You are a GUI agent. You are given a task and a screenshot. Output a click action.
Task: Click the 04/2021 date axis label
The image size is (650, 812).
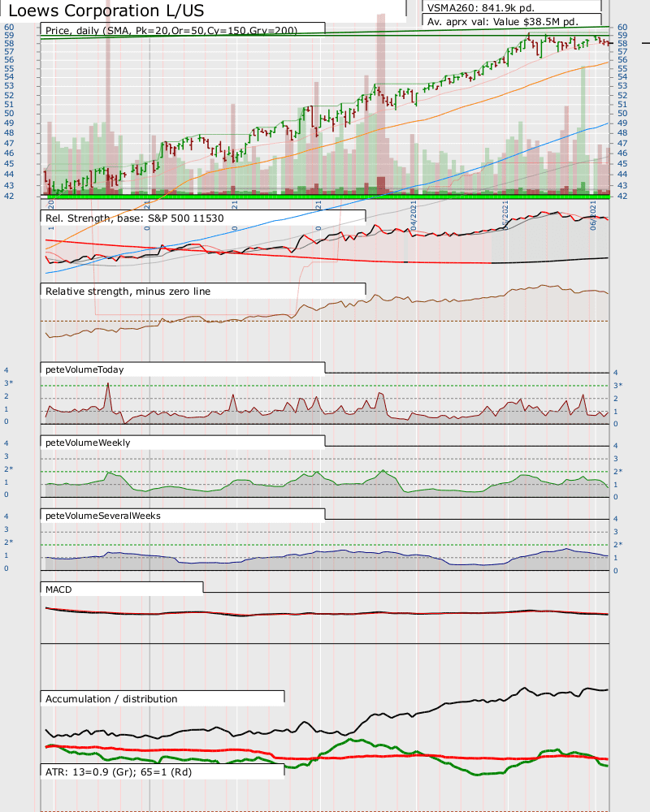coord(414,216)
